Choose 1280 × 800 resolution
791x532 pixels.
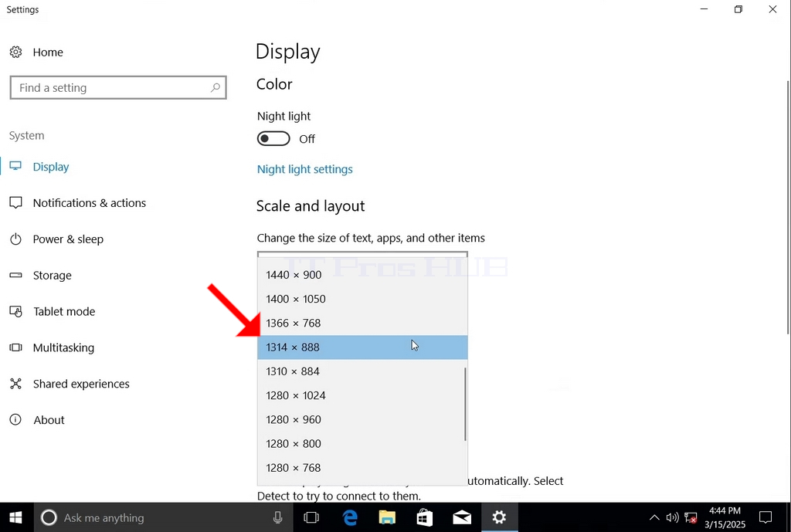click(x=362, y=444)
